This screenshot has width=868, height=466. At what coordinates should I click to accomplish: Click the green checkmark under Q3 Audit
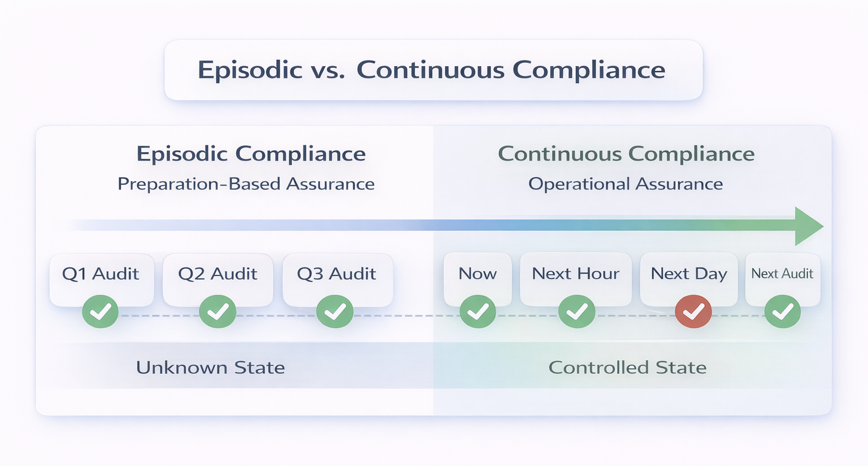click(335, 312)
